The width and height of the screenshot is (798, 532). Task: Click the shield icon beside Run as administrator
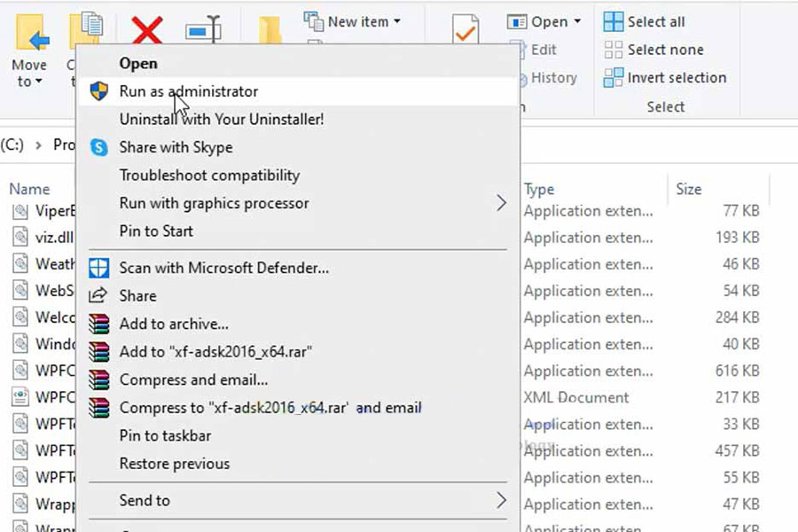98,91
